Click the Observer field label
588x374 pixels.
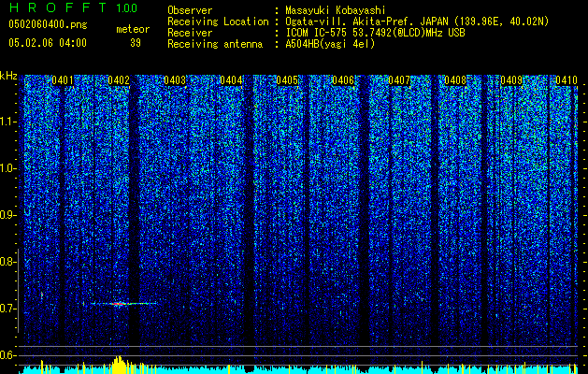pyautogui.click(x=190, y=11)
